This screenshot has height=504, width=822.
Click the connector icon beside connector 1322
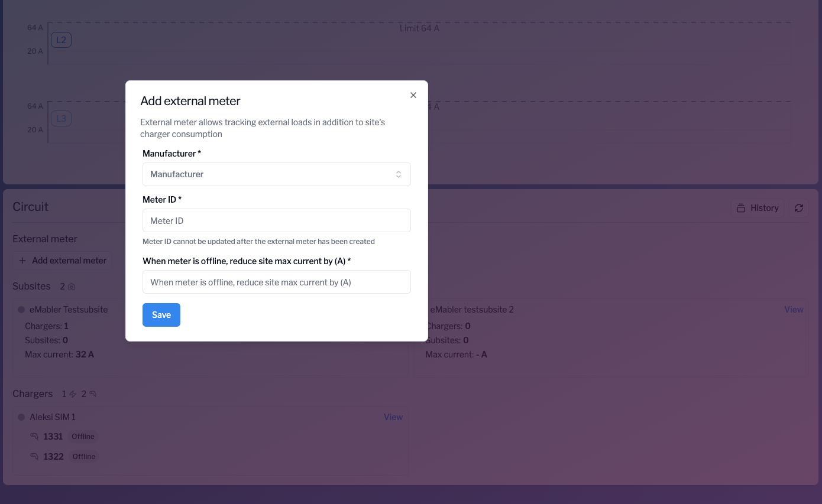(x=34, y=456)
